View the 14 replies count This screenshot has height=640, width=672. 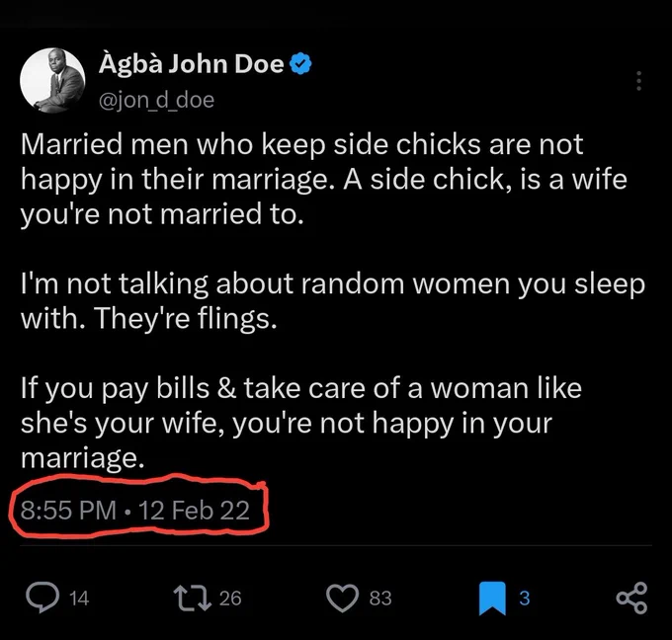[x=79, y=599]
